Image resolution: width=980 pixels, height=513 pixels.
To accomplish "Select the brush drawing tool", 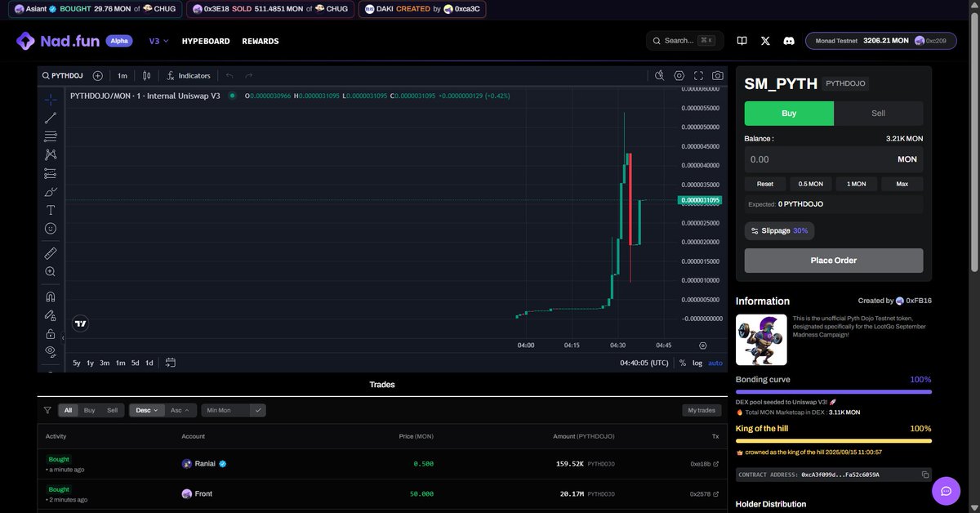I will tap(51, 192).
